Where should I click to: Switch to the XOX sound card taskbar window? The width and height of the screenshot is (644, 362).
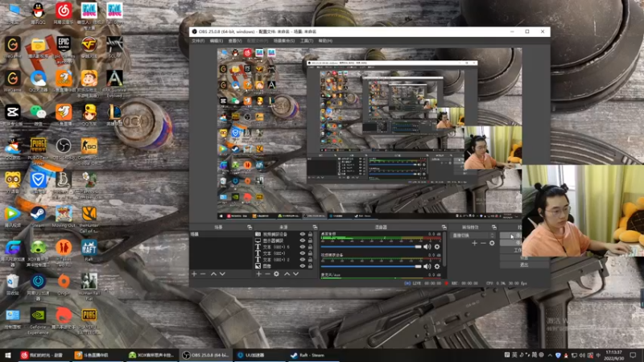151,356
